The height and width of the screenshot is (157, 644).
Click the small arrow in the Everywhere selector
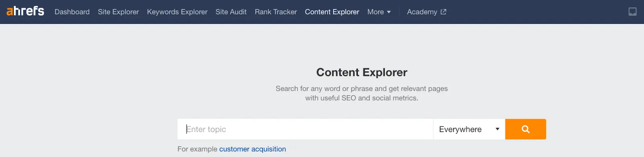tap(497, 129)
